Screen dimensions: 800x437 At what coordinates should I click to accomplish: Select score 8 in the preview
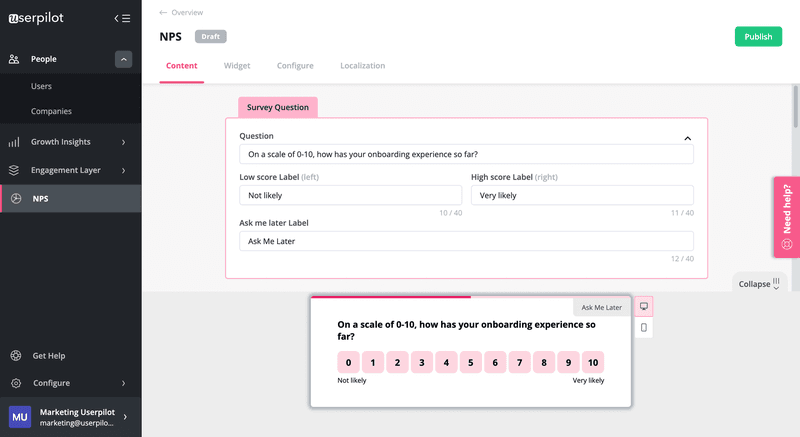tap(544, 363)
